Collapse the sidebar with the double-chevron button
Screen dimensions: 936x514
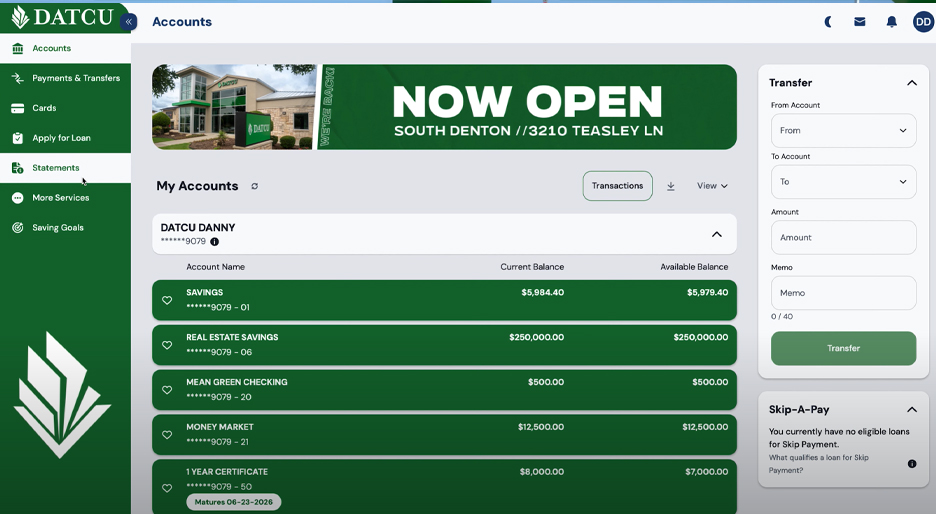pos(128,21)
